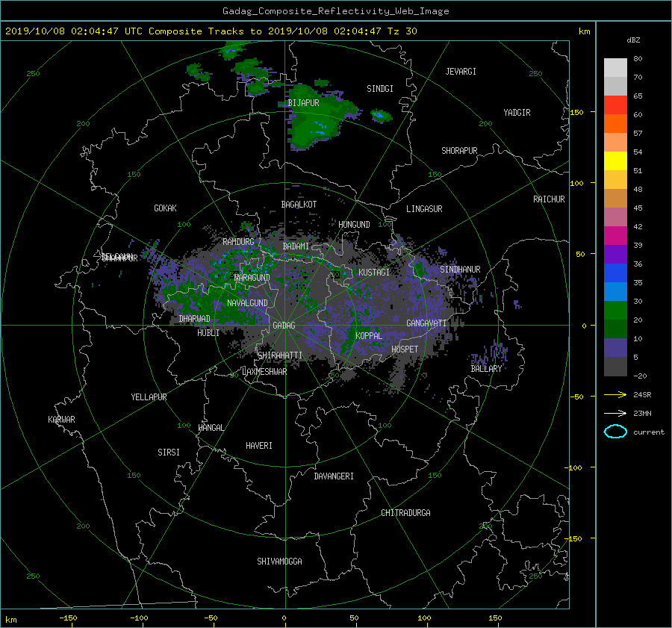Image resolution: width=672 pixels, height=628 pixels.
Task: Click the YADGIR city label
Action: (x=517, y=113)
